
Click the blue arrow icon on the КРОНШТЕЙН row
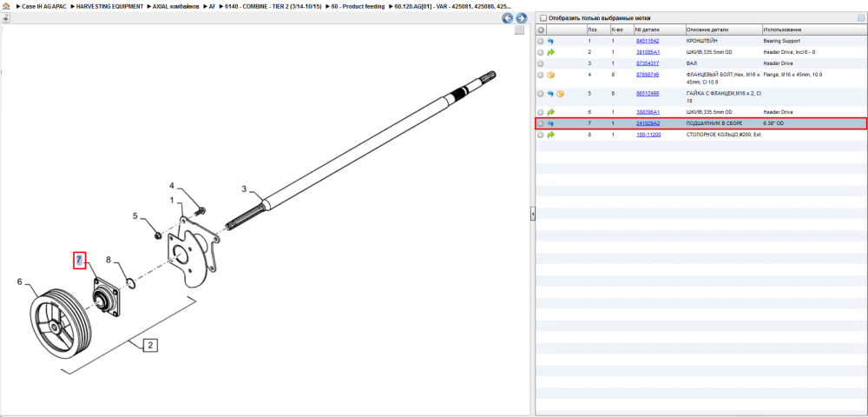pos(550,41)
